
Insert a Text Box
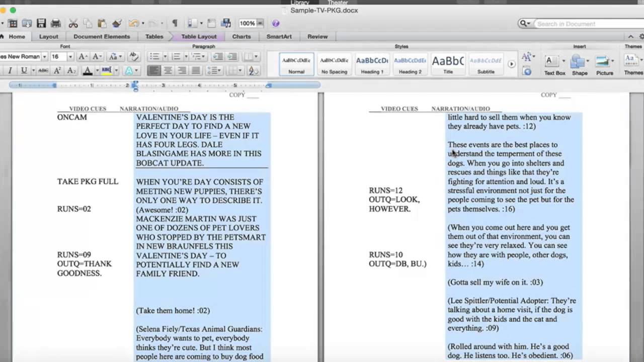click(554, 64)
